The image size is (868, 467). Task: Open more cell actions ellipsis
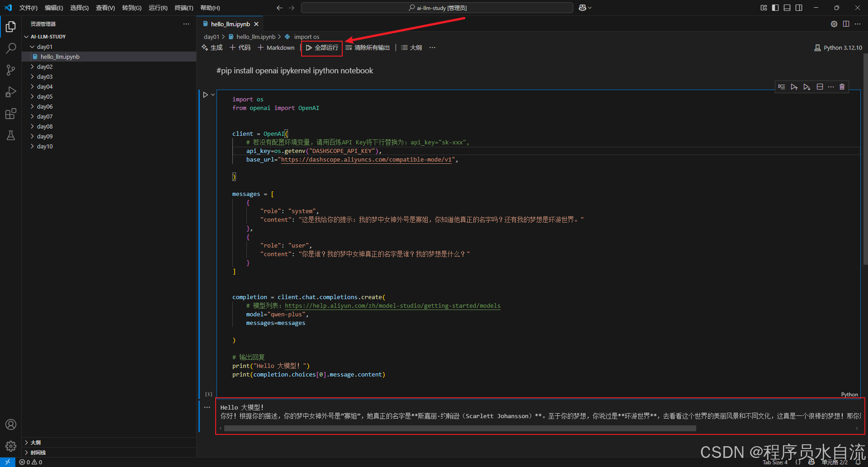pos(831,87)
